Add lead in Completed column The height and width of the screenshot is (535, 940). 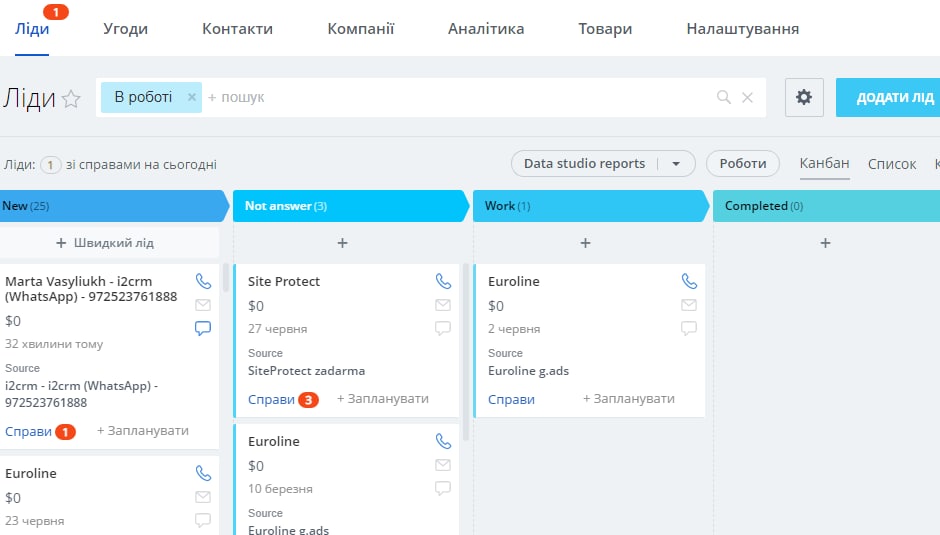(x=825, y=243)
